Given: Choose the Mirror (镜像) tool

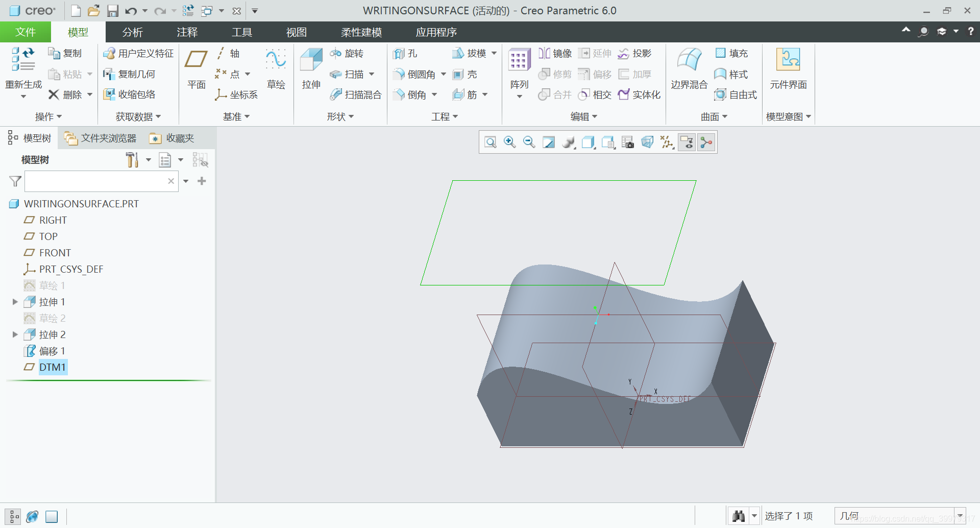Looking at the screenshot, I should click(x=555, y=54).
